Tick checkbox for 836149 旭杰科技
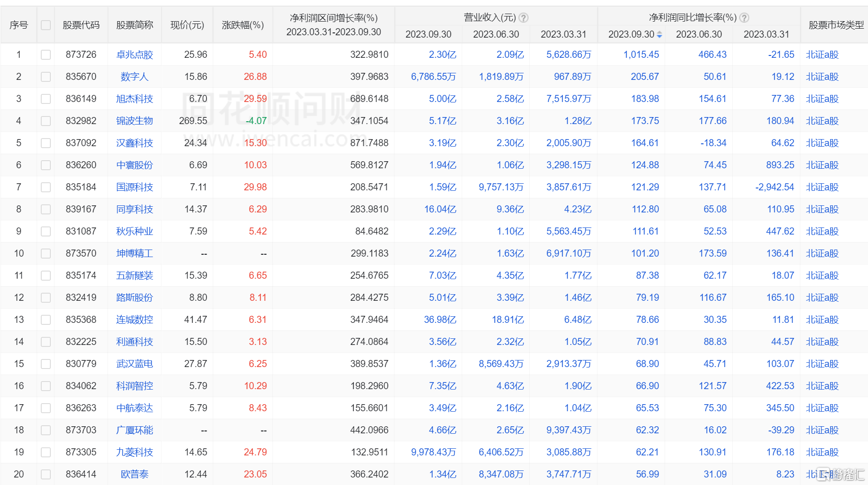 click(x=46, y=99)
